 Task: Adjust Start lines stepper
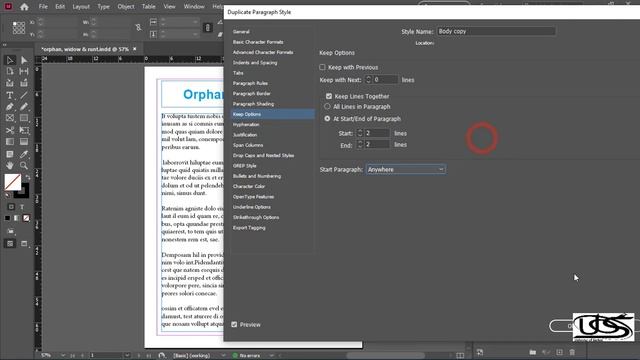[360, 133]
